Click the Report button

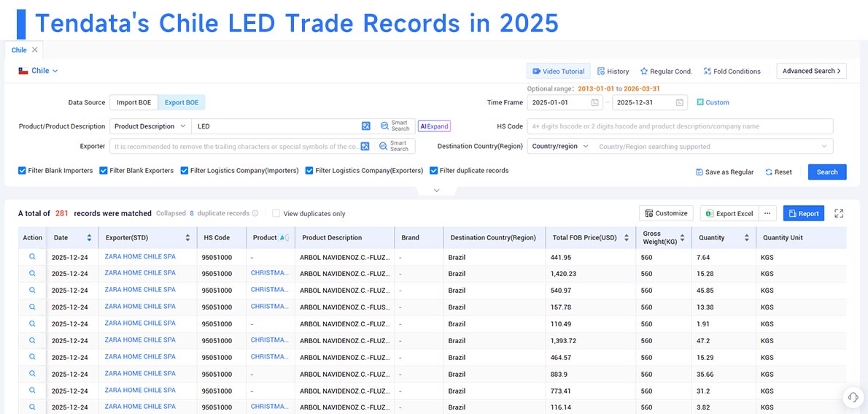[x=803, y=213]
